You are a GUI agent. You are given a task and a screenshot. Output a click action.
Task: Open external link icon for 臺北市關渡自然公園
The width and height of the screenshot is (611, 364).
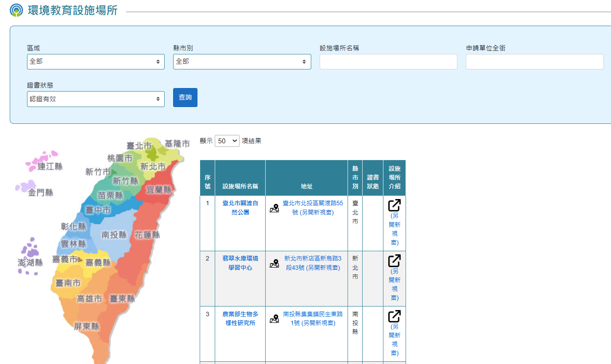(394, 205)
